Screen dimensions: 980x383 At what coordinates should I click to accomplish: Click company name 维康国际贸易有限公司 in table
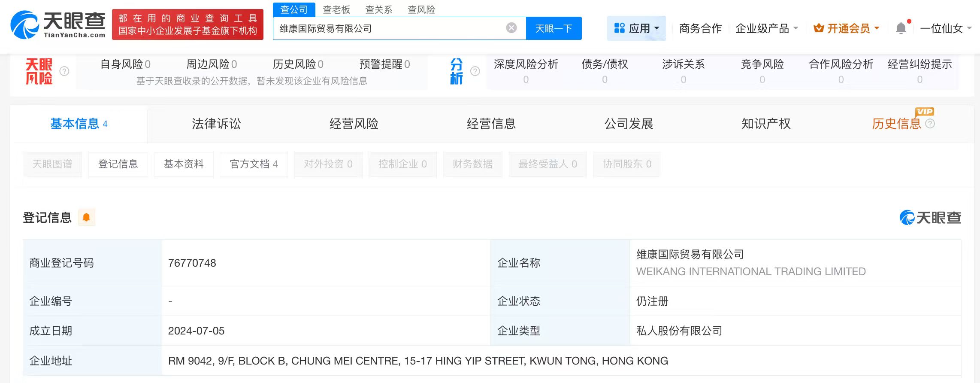tap(690, 254)
